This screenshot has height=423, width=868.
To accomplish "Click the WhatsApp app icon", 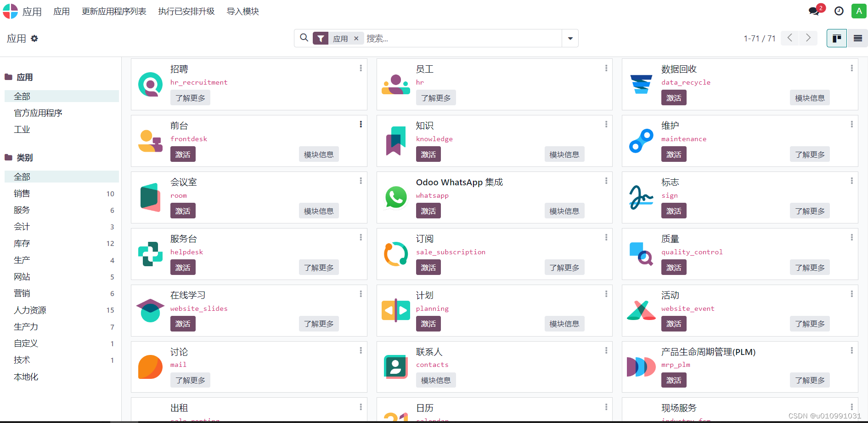I will [x=395, y=197].
